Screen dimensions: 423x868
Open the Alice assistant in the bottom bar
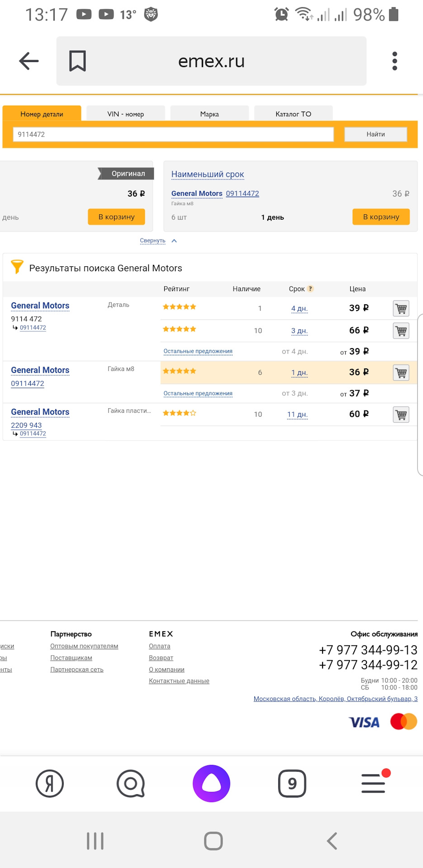pos(211,783)
